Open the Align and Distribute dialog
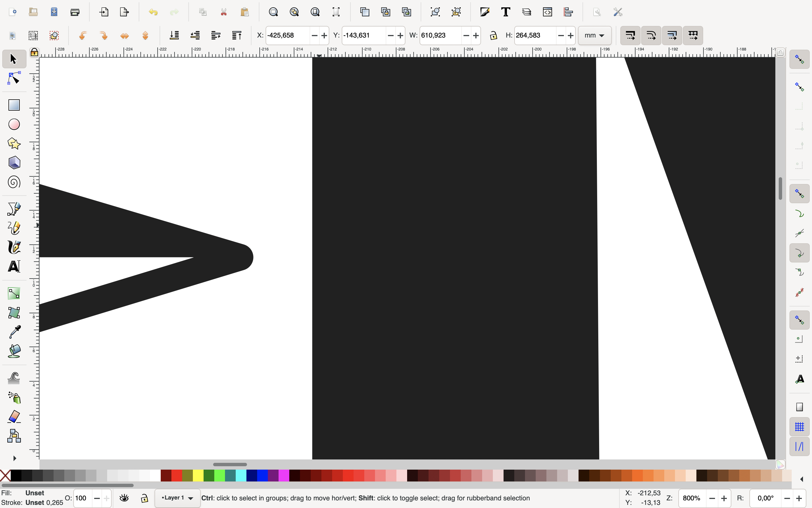Image resolution: width=812 pixels, height=508 pixels. pos(568,12)
